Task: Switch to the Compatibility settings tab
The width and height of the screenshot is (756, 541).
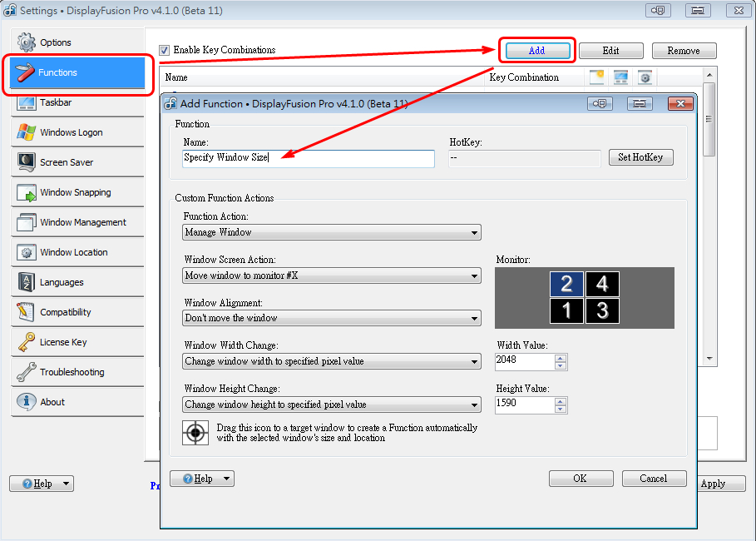Action: coord(65,312)
